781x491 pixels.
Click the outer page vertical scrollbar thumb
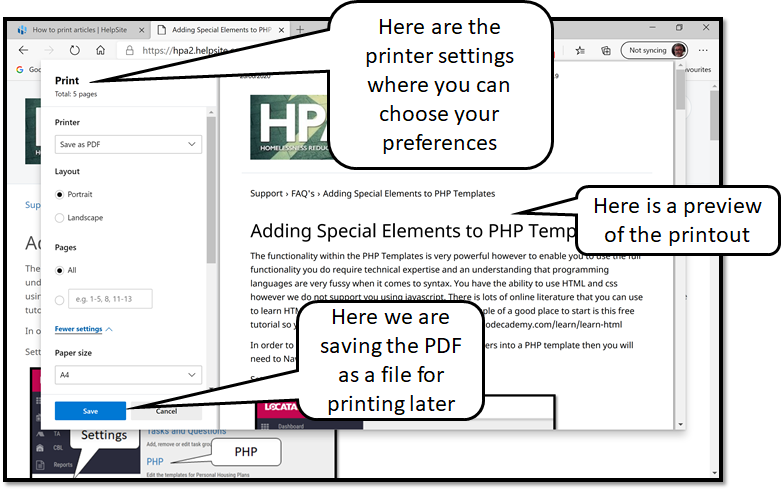click(714, 116)
